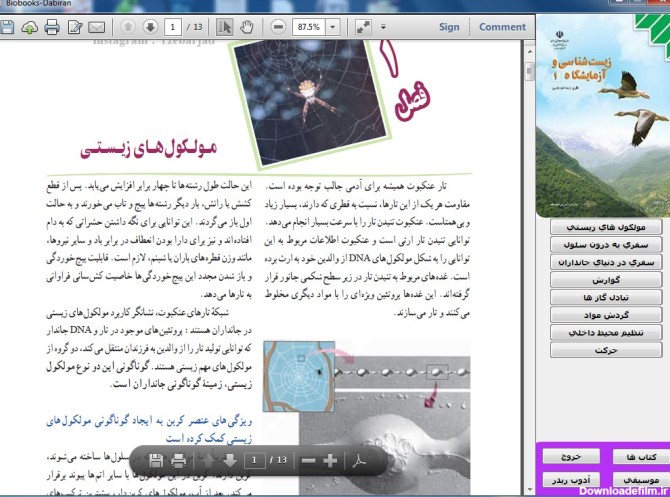Viewport: 670px width, 497px height.
Task: Expand the toolbar overflow arrow beside read mode
Action: coord(381,27)
